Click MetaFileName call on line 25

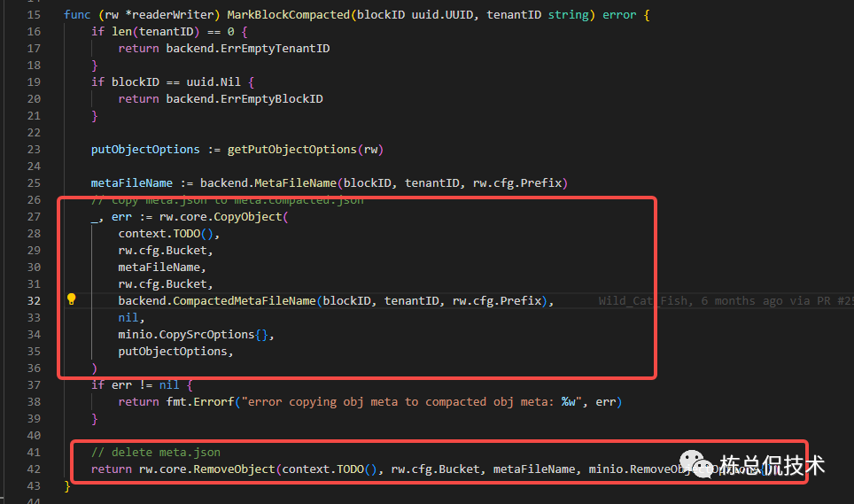click(x=296, y=182)
